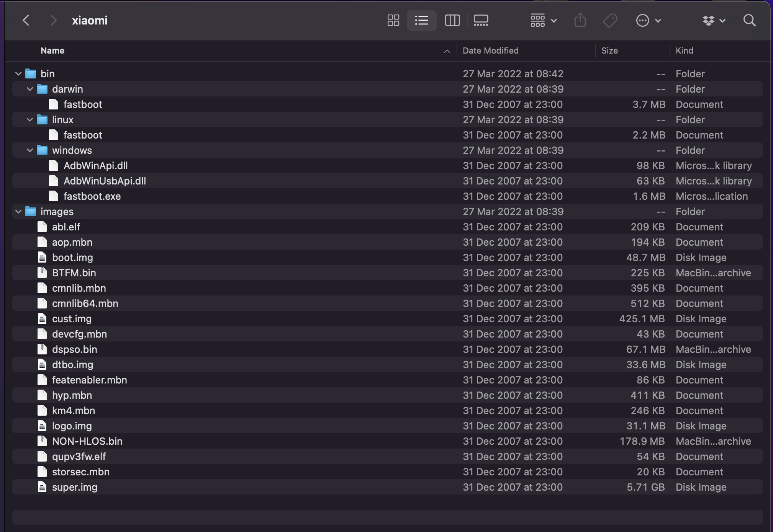This screenshot has width=773, height=532.
Task: Open the Dropbox toolbar menu
Action: 714,20
